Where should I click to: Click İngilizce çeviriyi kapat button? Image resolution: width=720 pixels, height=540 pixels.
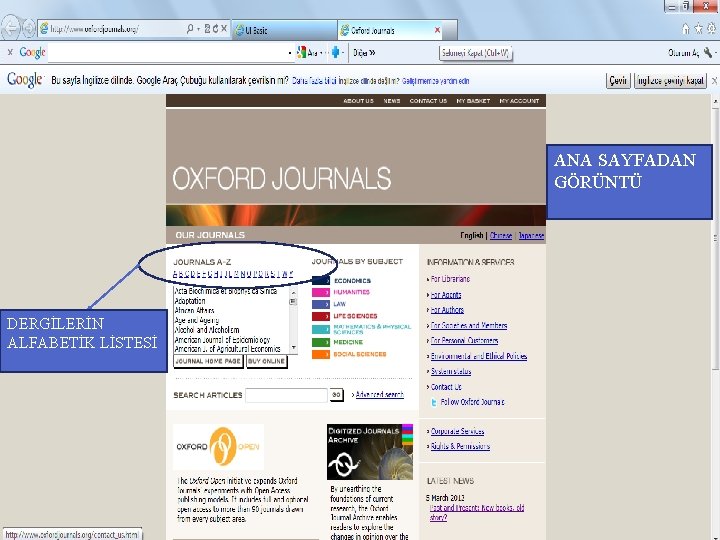pyautogui.click(x=670, y=80)
